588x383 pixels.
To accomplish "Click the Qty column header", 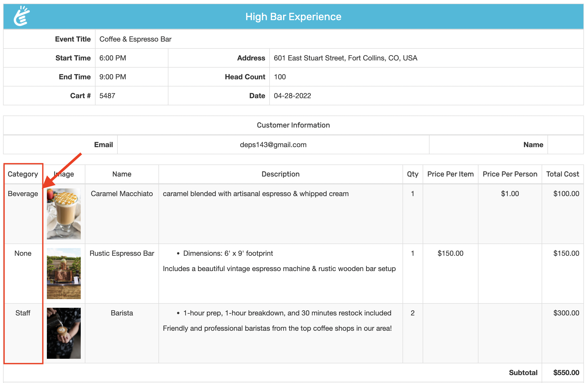I will pyautogui.click(x=412, y=174).
